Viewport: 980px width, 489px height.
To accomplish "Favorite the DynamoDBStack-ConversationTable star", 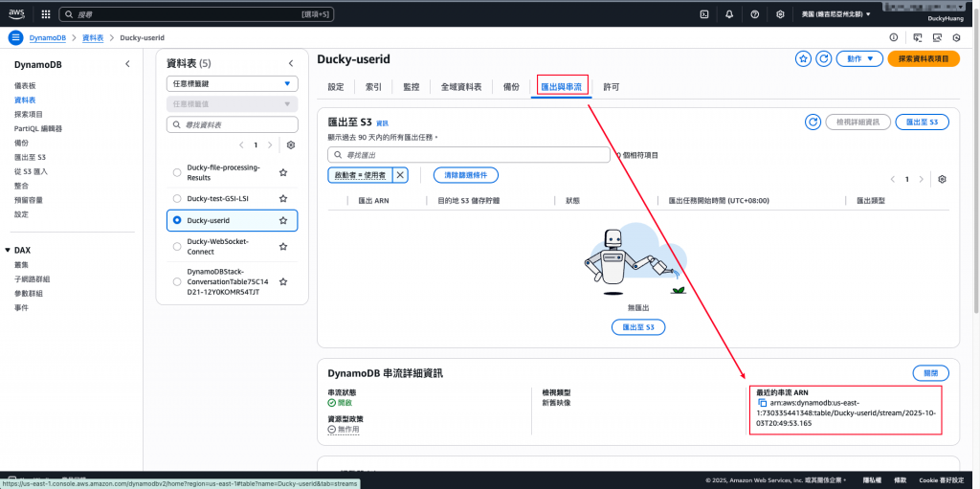I will [283, 282].
